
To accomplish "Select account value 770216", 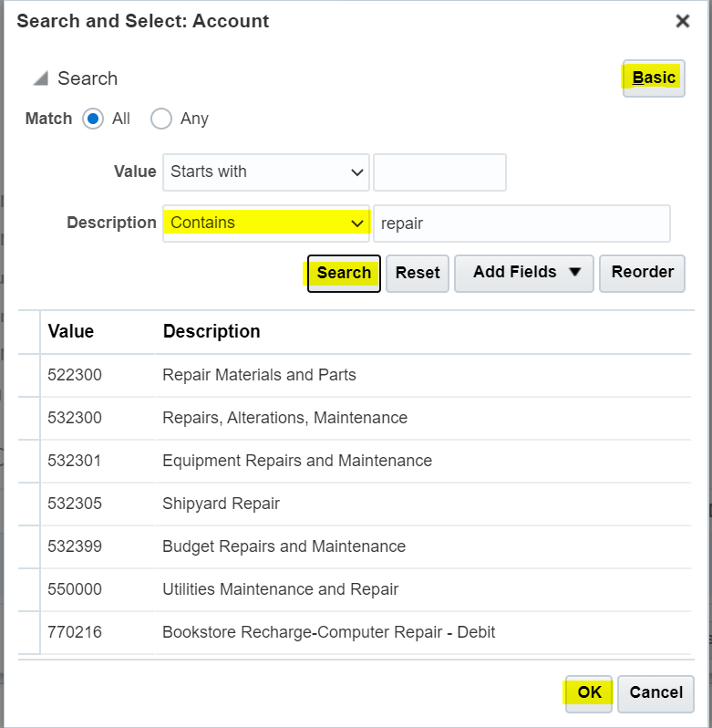I will [x=75, y=632].
